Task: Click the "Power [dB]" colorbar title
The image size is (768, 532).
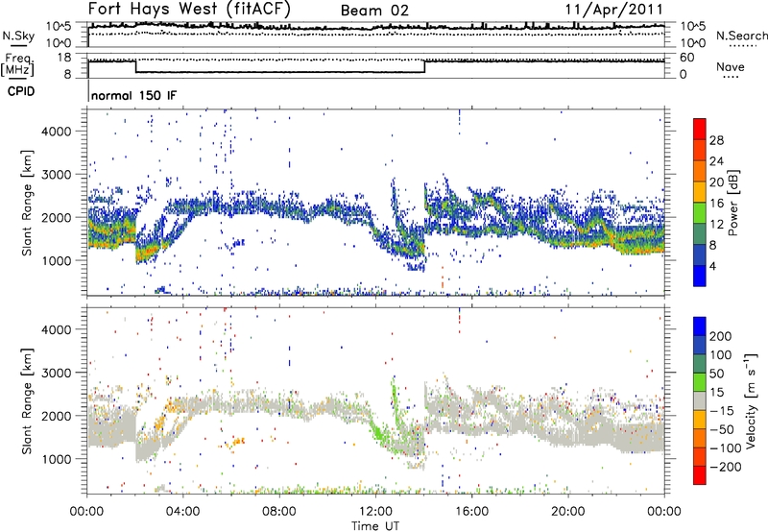Action: (733, 203)
